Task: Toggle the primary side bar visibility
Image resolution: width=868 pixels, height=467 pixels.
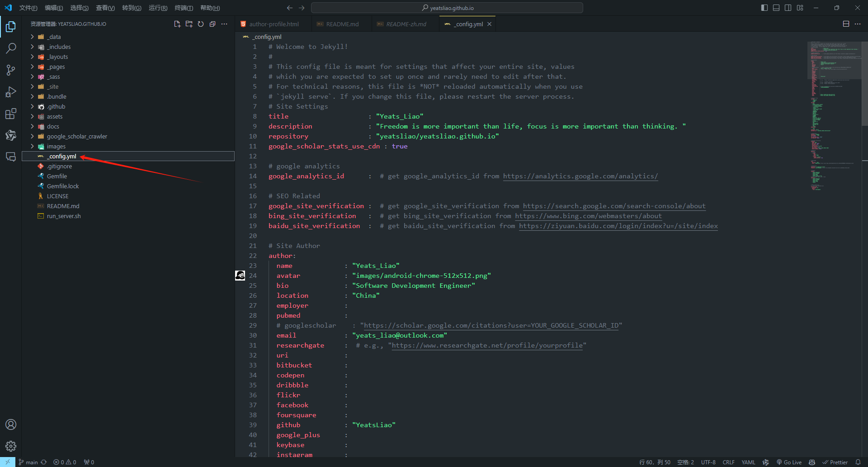Action: coord(764,8)
